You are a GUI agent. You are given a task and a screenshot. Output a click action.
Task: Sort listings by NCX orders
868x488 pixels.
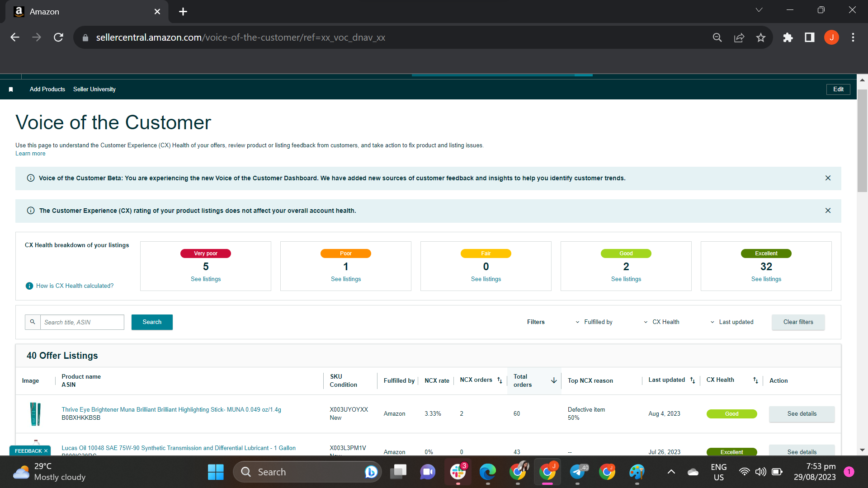click(500, 380)
